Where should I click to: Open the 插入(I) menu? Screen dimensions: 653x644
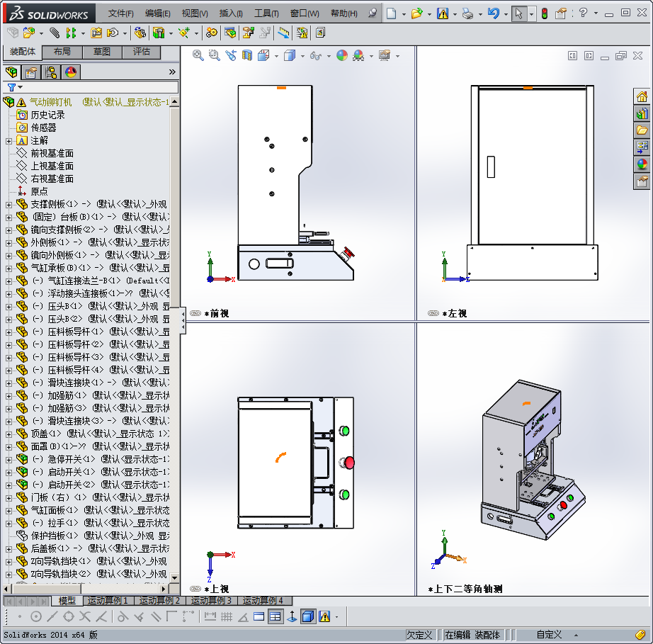point(231,13)
